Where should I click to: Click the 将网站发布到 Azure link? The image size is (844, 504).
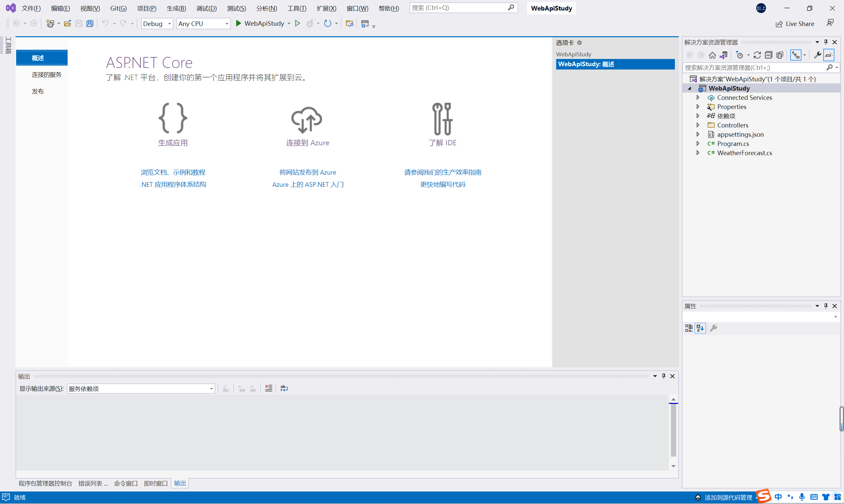(308, 172)
